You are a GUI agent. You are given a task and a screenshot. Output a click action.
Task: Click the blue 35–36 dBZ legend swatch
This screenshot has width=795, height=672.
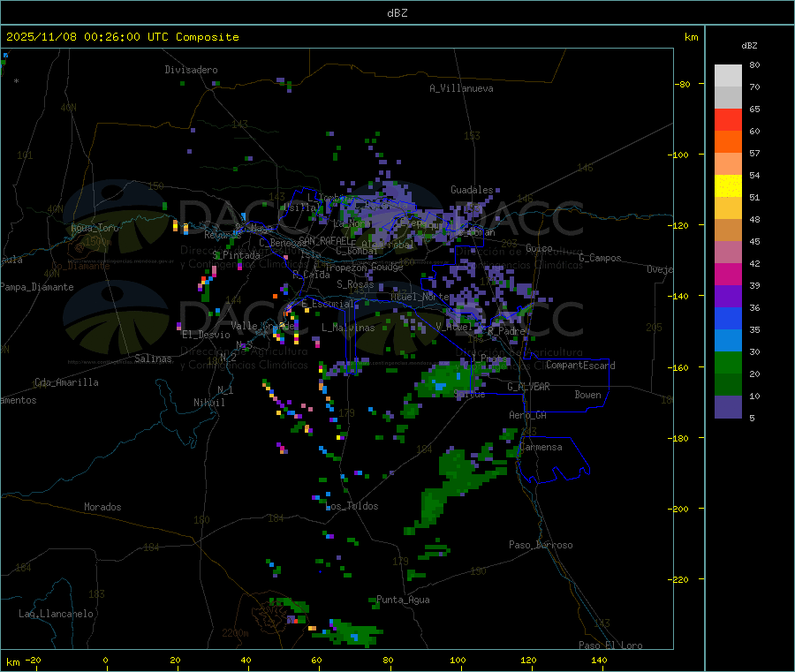(x=728, y=318)
